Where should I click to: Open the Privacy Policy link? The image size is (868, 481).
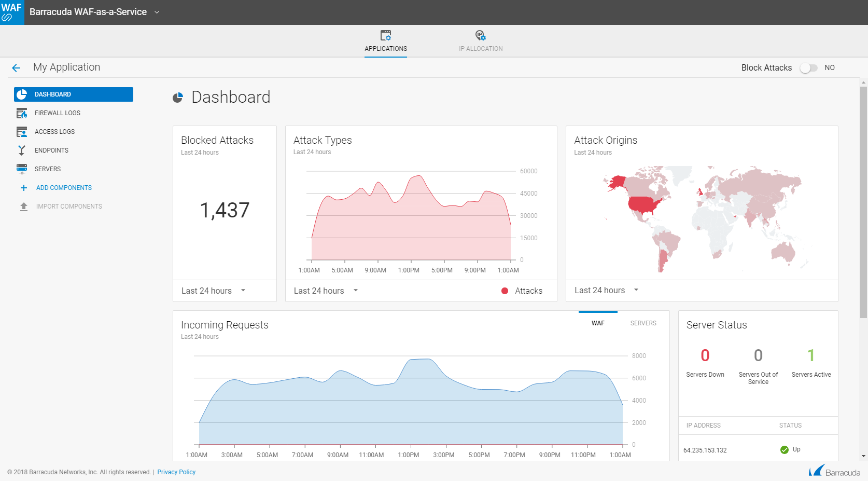pos(176,472)
